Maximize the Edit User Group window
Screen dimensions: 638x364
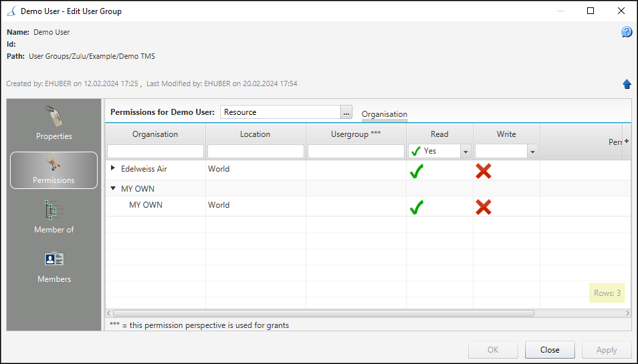(x=591, y=11)
